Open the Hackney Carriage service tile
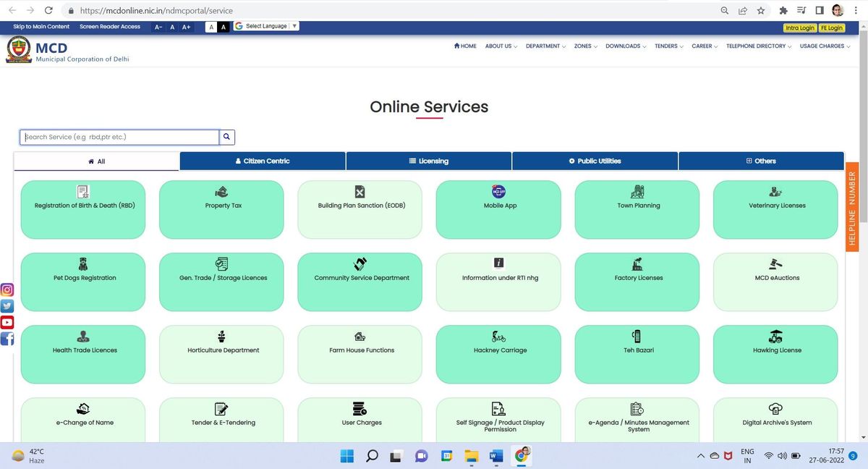The width and height of the screenshot is (868, 469). pyautogui.click(x=498, y=354)
